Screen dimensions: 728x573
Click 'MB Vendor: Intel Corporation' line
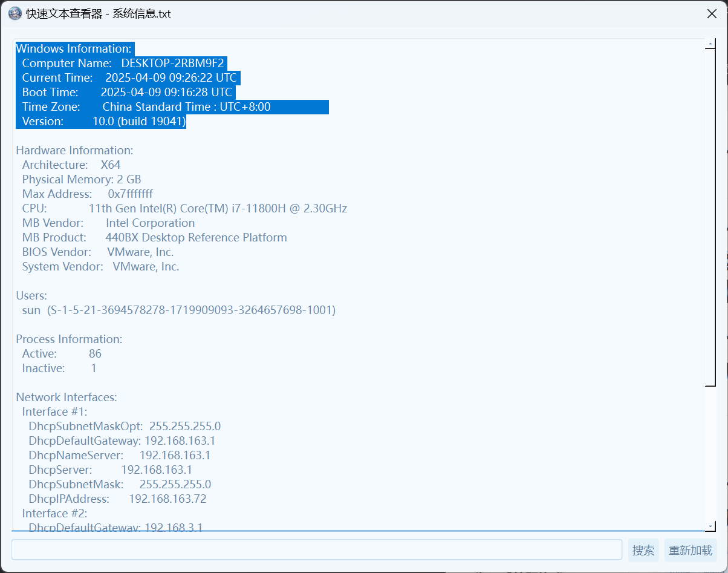tap(108, 223)
